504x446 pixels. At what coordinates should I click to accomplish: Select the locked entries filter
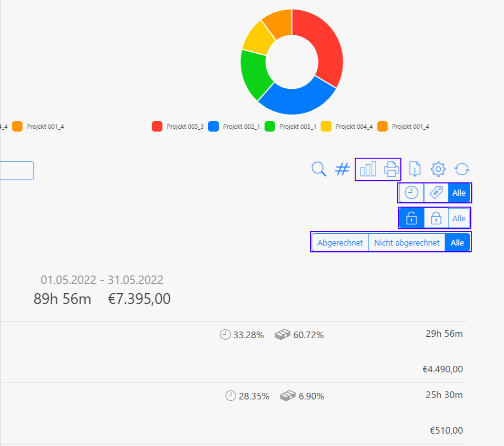436,218
